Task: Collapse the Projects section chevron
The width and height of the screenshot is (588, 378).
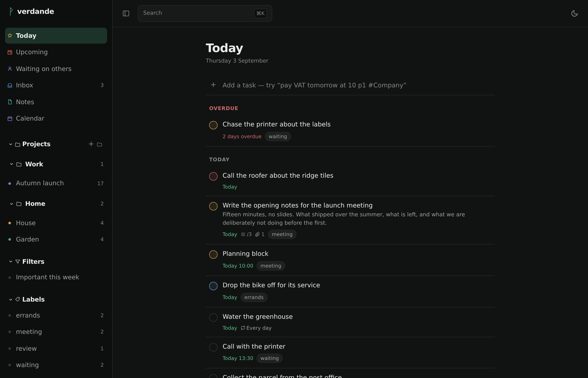Action: click(10, 144)
